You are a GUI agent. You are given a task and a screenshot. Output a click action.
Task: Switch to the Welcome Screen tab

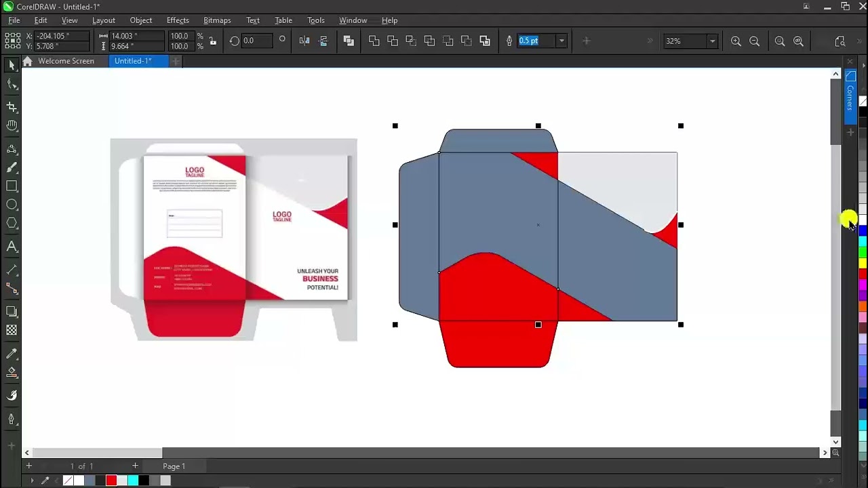[66, 61]
